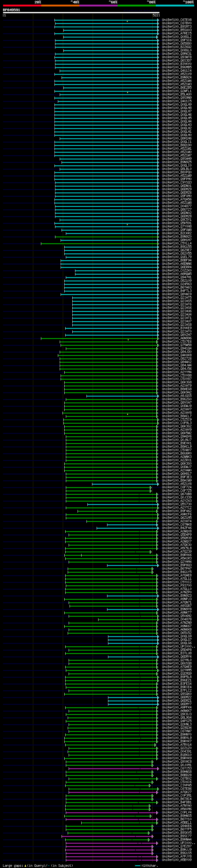This screenshot has width=197, height=868.
Task: Select the UniRef100_B6TY10 label
Action: coord(176,819)
